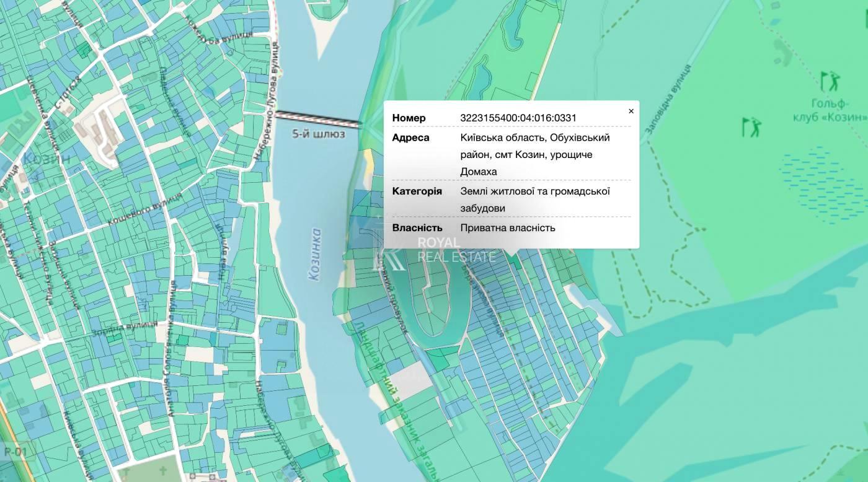Click the Категорія row label
Viewport: 868px width, 482px height.
pyautogui.click(x=417, y=191)
